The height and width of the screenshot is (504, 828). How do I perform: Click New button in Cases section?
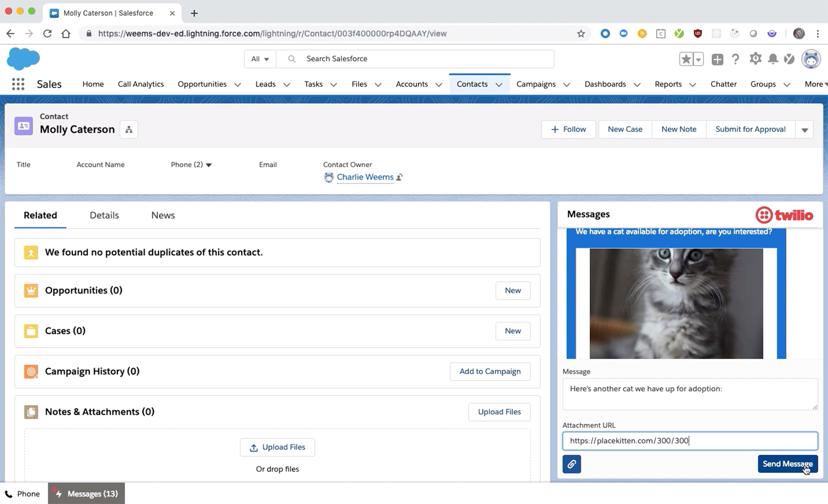(513, 331)
